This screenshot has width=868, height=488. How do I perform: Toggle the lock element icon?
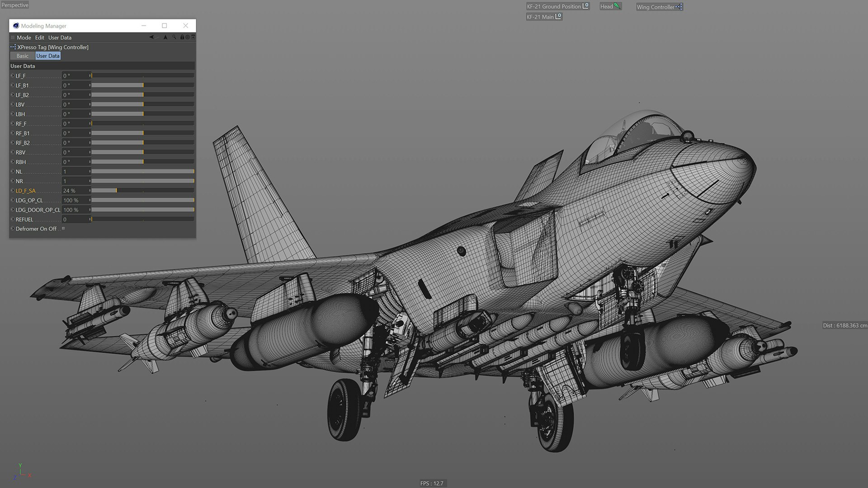coord(182,37)
